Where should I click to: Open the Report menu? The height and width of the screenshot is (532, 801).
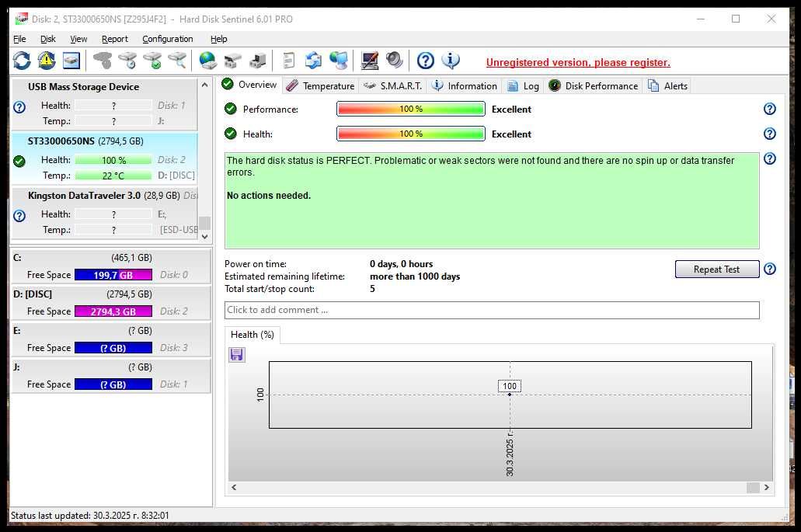click(114, 39)
